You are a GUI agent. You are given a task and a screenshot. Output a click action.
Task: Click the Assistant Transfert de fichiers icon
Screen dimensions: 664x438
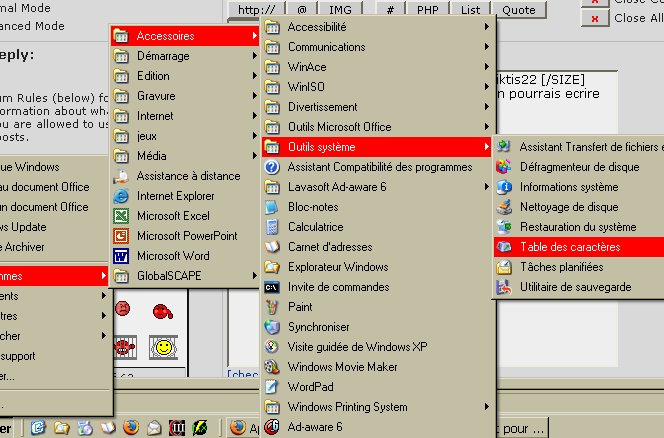click(504, 147)
